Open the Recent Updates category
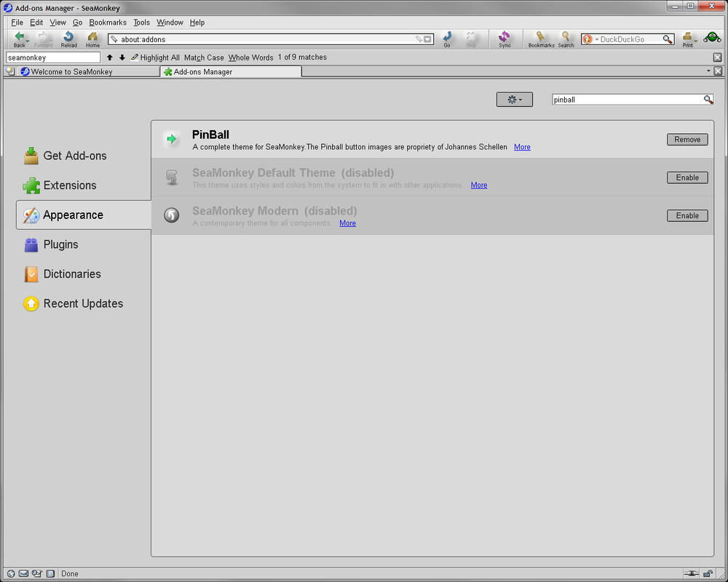Image resolution: width=728 pixels, height=582 pixels. pyautogui.click(x=84, y=303)
